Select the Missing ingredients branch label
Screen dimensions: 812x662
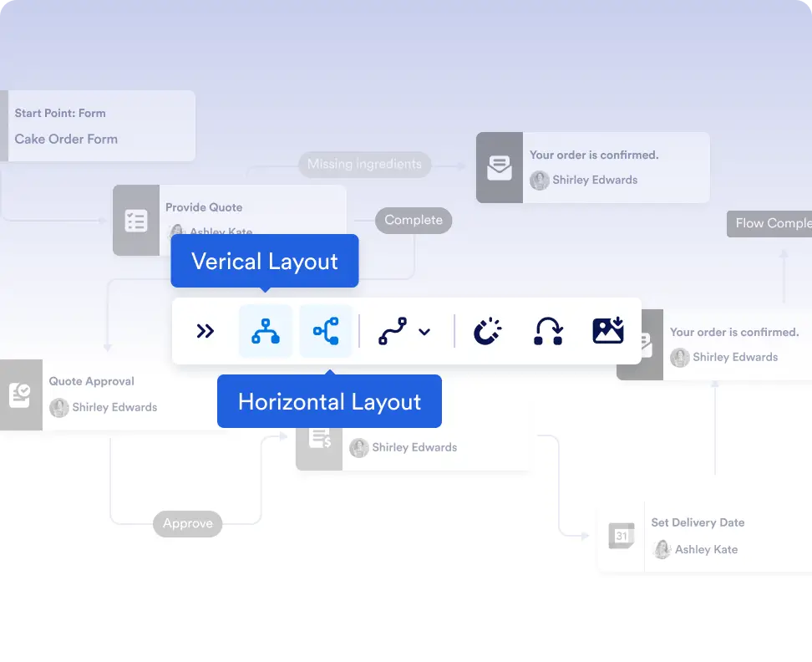point(364,164)
